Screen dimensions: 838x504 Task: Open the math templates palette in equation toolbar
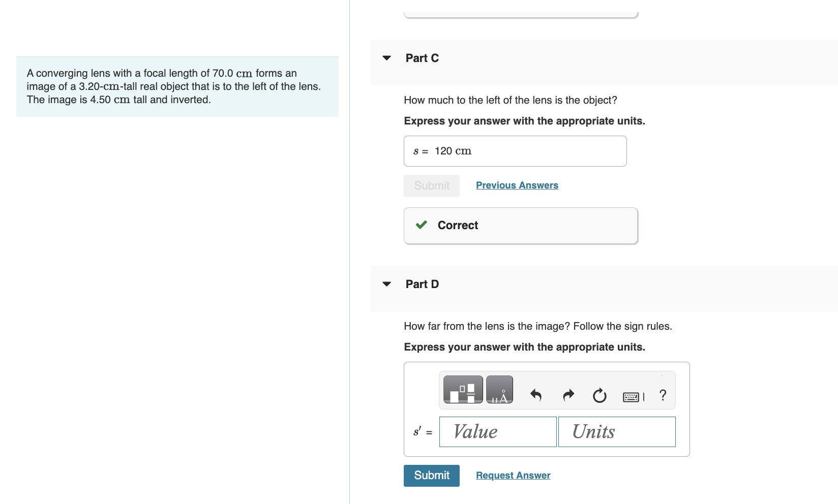pos(462,389)
